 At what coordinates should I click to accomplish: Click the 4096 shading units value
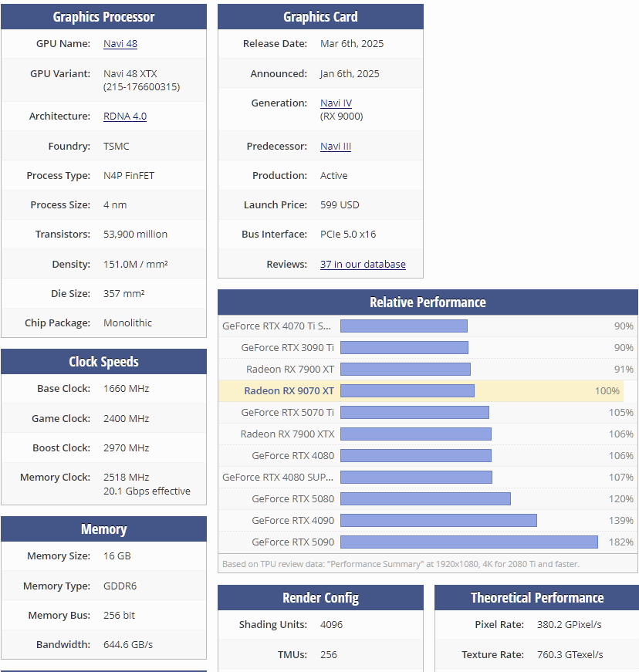tap(331, 624)
